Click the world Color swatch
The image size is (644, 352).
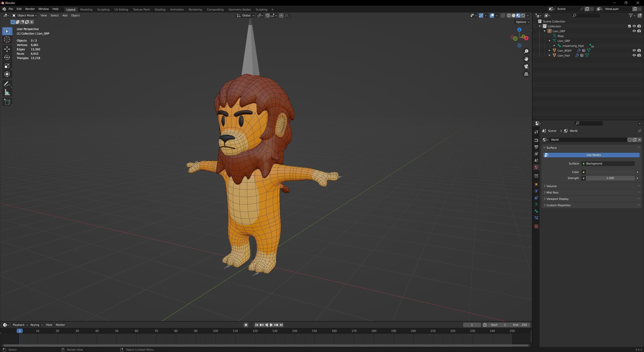tap(610, 172)
